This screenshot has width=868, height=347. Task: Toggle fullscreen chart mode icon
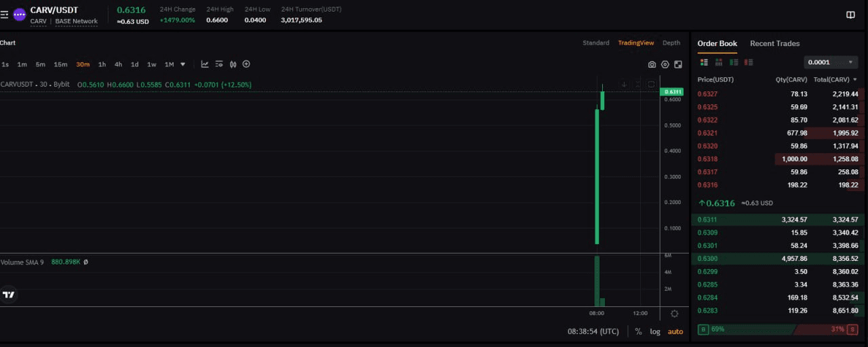678,64
